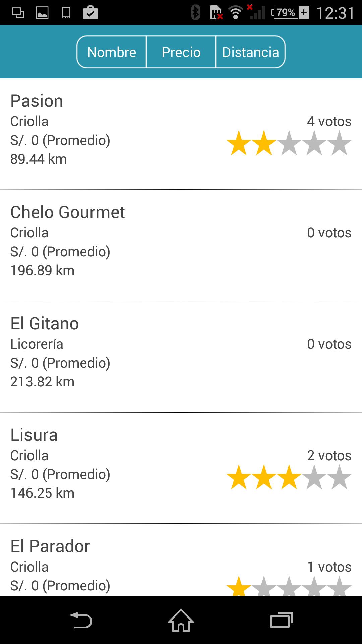Image resolution: width=362 pixels, height=644 pixels.
Task: Sort list by Precio
Action: [x=181, y=52]
